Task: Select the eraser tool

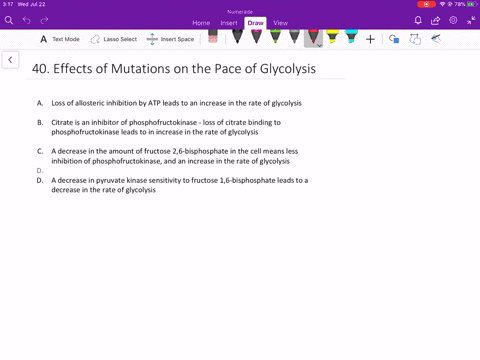Action: coord(213,37)
